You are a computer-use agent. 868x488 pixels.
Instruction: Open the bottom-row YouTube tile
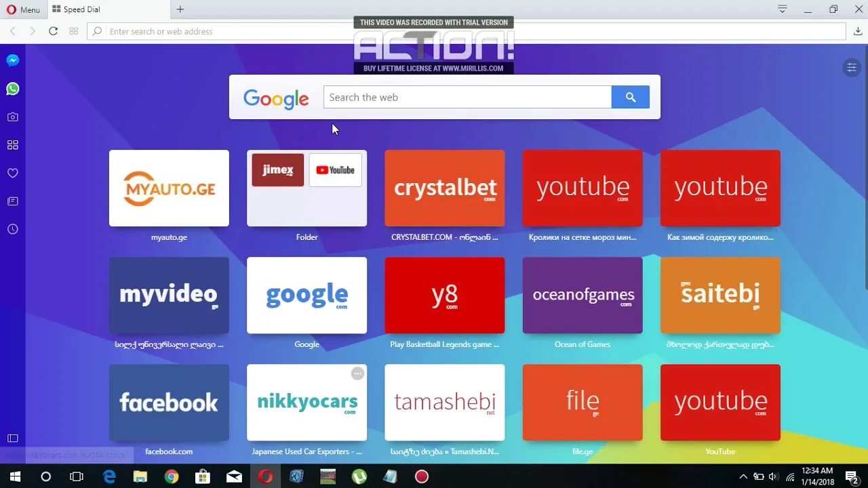pos(720,403)
